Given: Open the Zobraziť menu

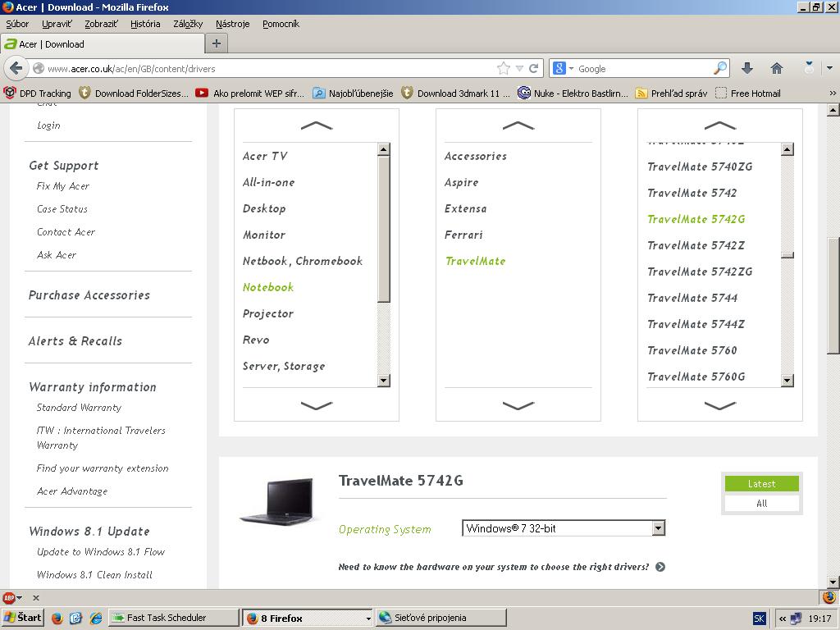Looking at the screenshot, I should click(101, 24).
